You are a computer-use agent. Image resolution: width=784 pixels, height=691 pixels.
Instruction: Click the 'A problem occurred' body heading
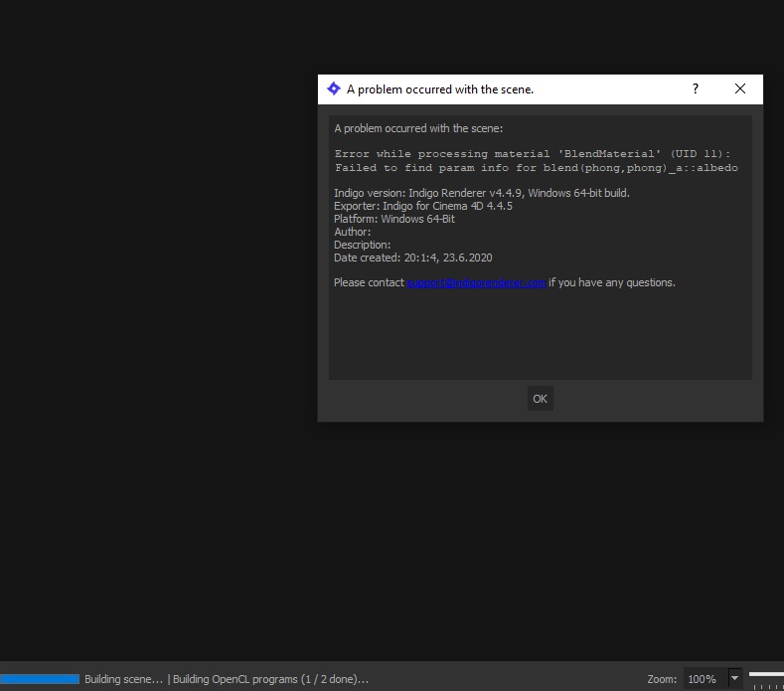418,128
